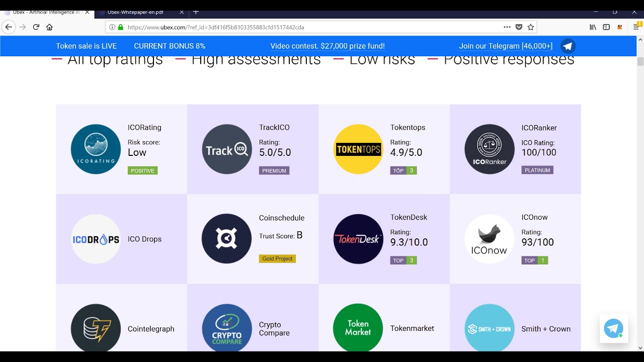This screenshot has height=362, width=644.
Task: Click the ICORating name text
Action: 144,128
